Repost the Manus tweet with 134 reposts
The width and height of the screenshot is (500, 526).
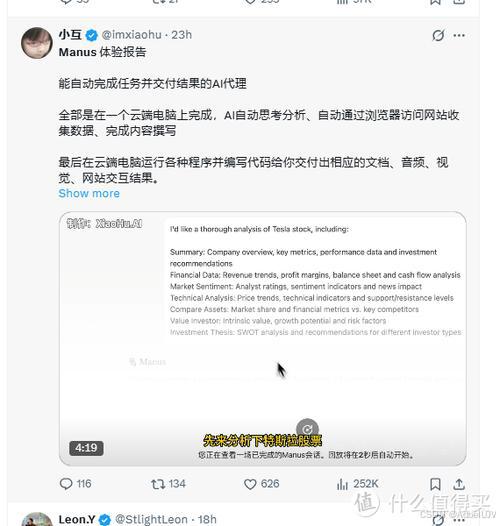(158, 484)
